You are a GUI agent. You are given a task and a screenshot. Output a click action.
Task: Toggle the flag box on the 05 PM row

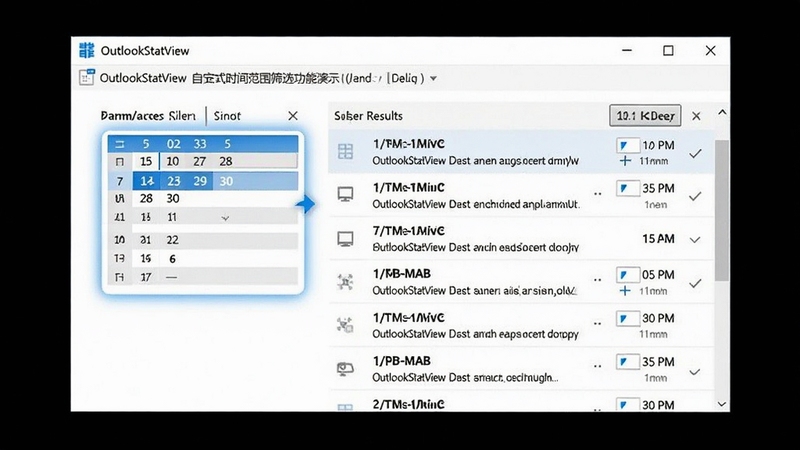pos(628,274)
